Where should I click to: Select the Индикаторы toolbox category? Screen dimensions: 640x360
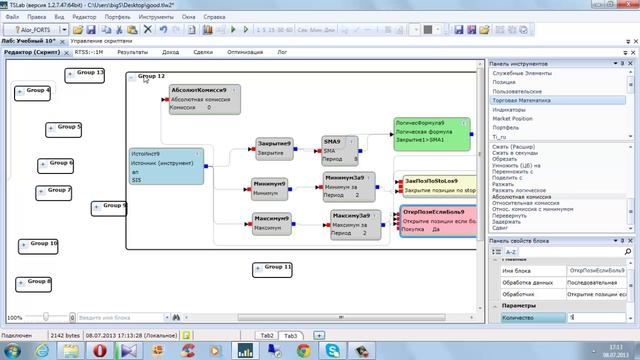509,110
